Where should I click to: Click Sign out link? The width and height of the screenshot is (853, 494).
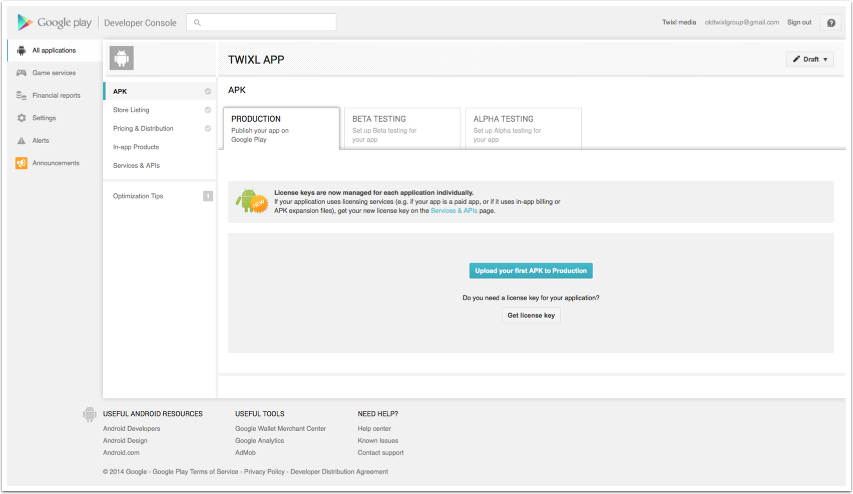click(799, 22)
